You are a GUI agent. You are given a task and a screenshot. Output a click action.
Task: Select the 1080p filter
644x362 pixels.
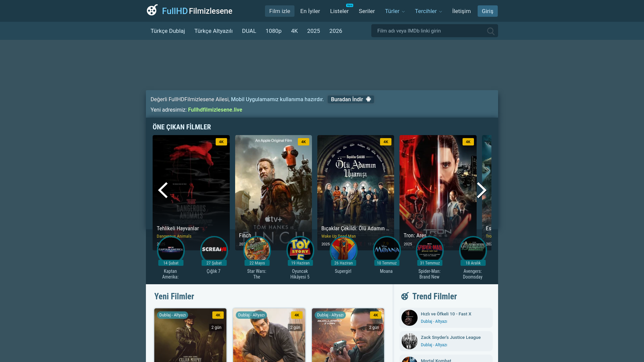(x=273, y=31)
